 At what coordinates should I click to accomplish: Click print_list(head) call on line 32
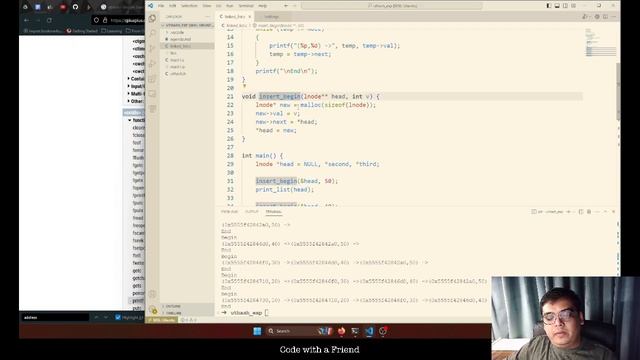click(284, 189)
